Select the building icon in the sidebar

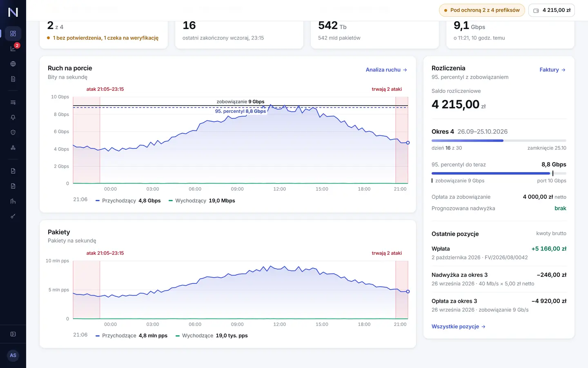[13, 201]
